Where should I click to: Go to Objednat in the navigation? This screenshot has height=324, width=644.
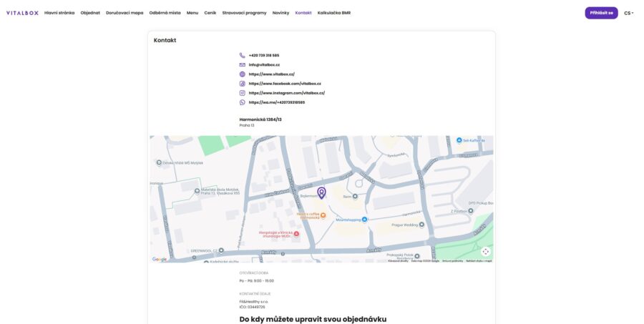click(90, 13)
